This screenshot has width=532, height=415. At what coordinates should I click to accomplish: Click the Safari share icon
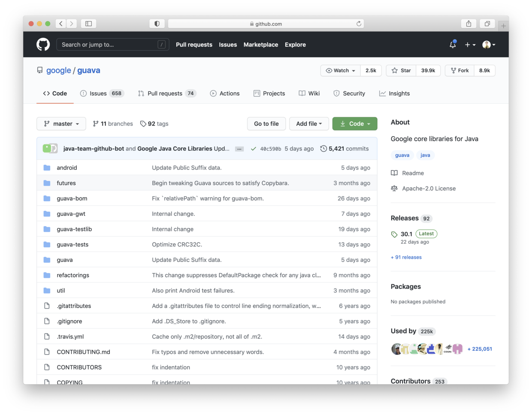(469, 24)
